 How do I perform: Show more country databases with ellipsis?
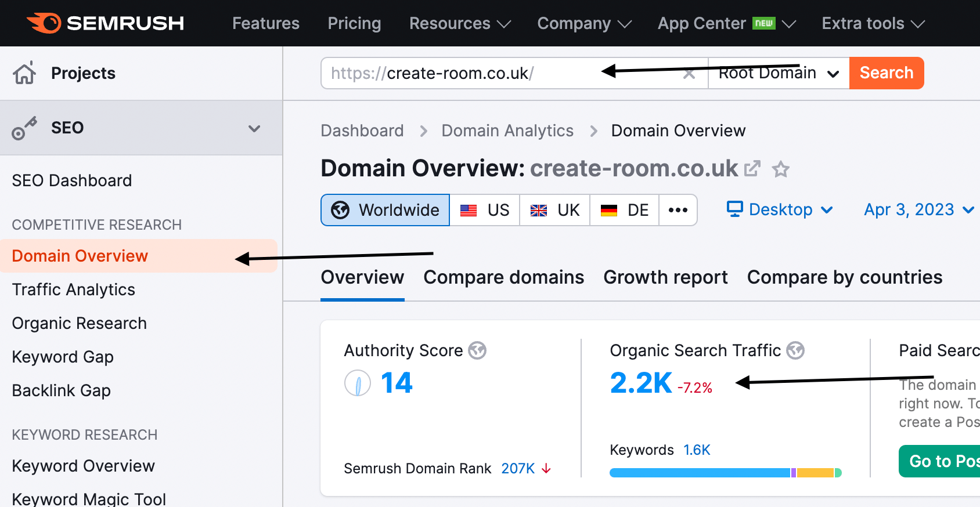[x=678, y=210]
